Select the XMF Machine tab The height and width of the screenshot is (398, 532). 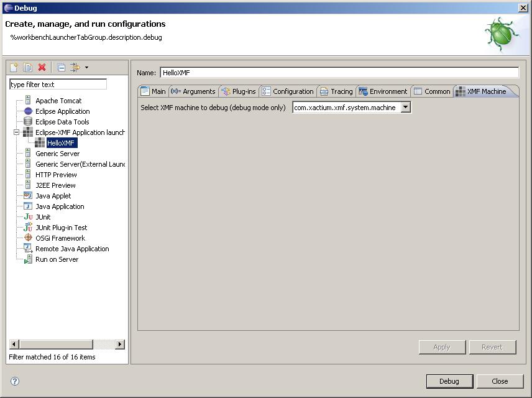481,91
